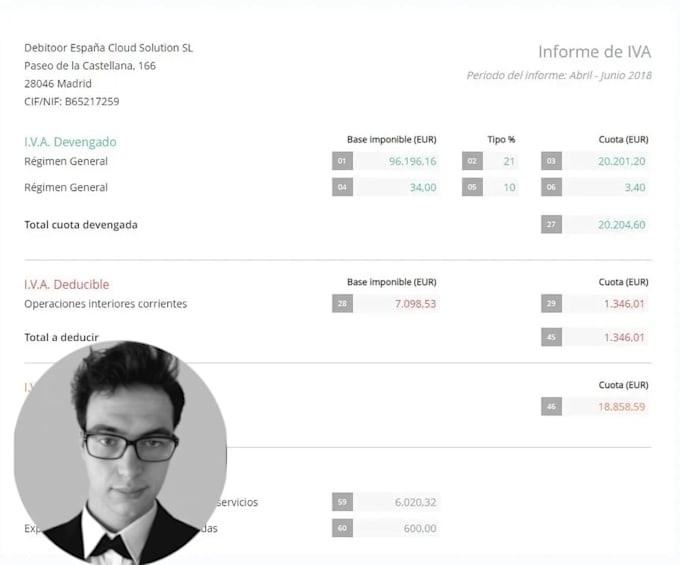680x565 pixels.
Task: Select the 1.346,01 value in box 45
Action: click(624, 337)
